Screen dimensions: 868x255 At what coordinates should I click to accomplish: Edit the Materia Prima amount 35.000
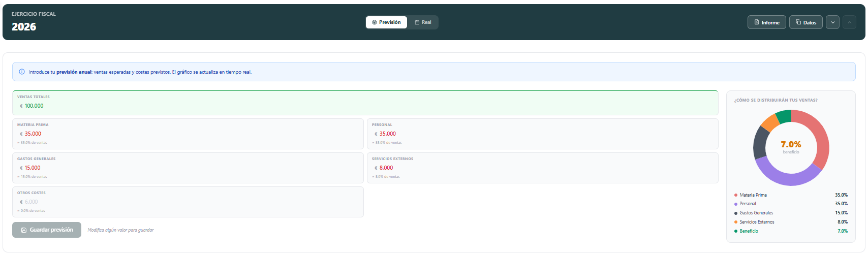[x=188, y=134]
